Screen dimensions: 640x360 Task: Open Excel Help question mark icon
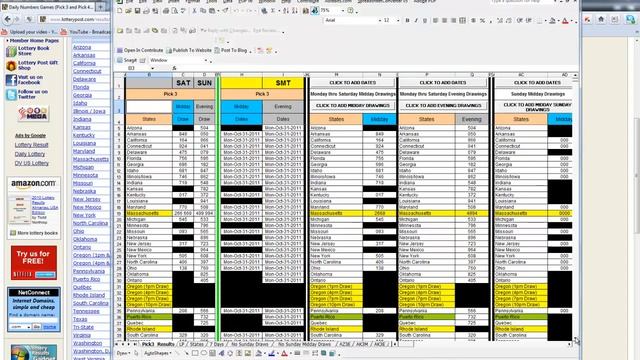[x=350, y=11]
